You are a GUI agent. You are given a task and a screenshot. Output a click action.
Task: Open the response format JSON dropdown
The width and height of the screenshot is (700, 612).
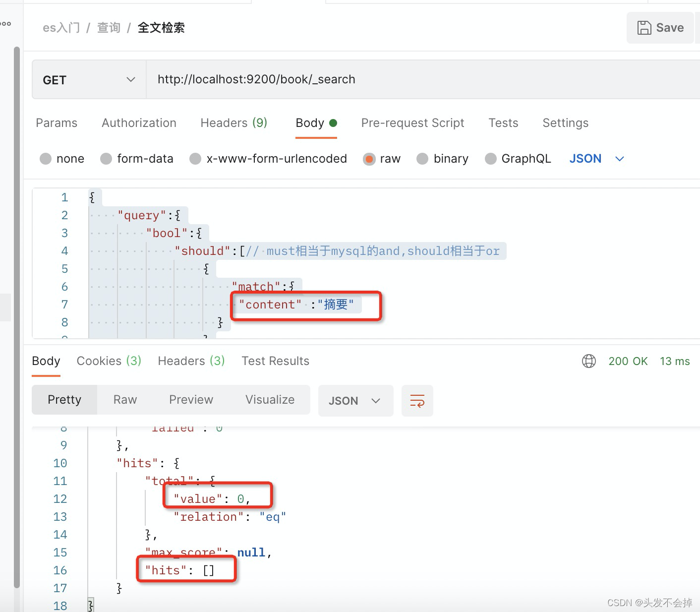point(355,401)
